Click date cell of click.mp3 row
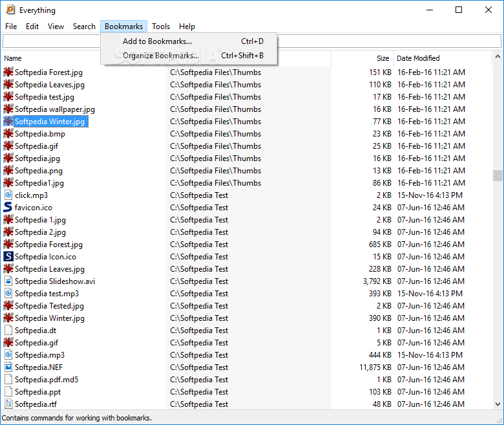The width and height of the screenshot is (504, 425). point(430,195)
